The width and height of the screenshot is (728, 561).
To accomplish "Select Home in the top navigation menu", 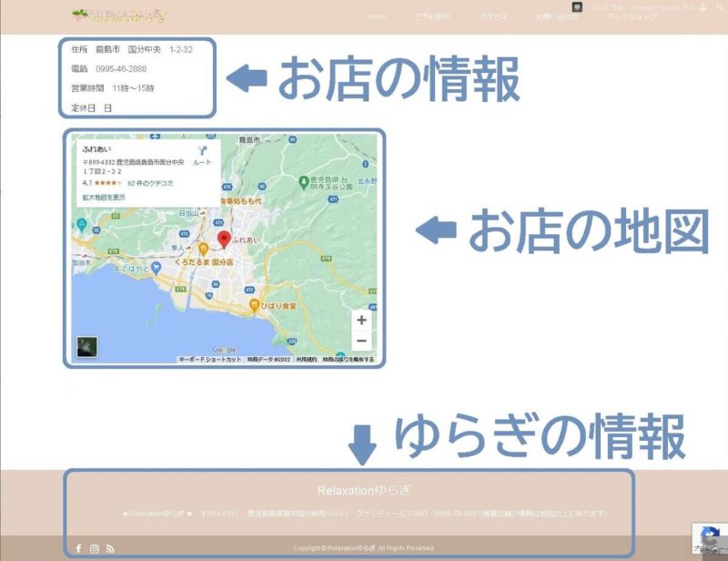I will coord(376,15).
